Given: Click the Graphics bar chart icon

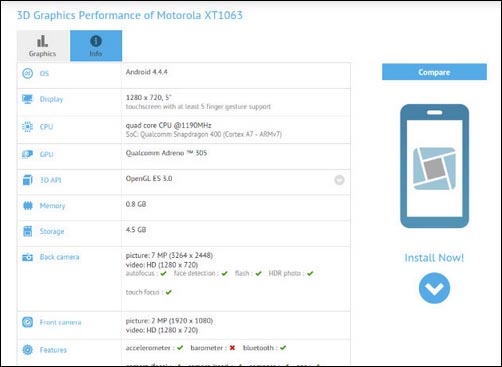Looking at the screenshot, I should click(x=42, y=41).
